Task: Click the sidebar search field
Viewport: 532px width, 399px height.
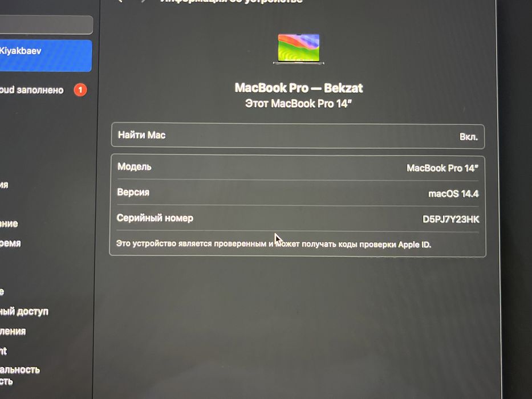Action: pyautogui.click(x=46, y=25)
